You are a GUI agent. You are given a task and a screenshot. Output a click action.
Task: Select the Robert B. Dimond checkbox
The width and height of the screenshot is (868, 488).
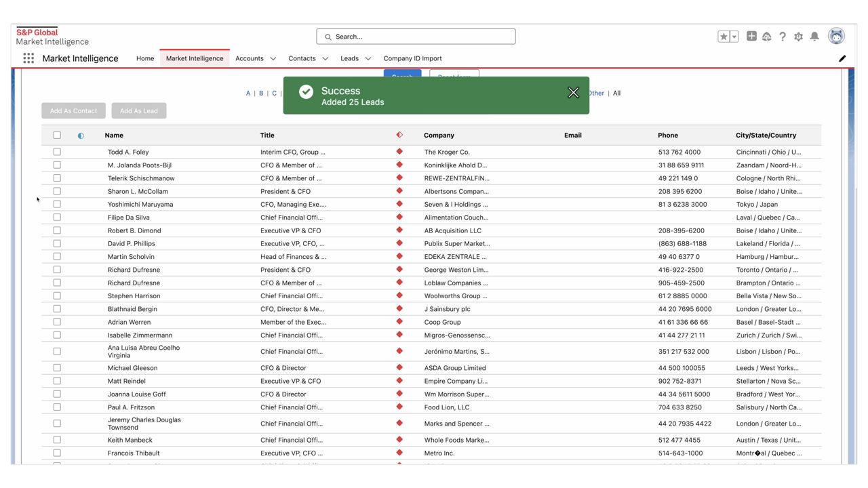coord(57,230)
